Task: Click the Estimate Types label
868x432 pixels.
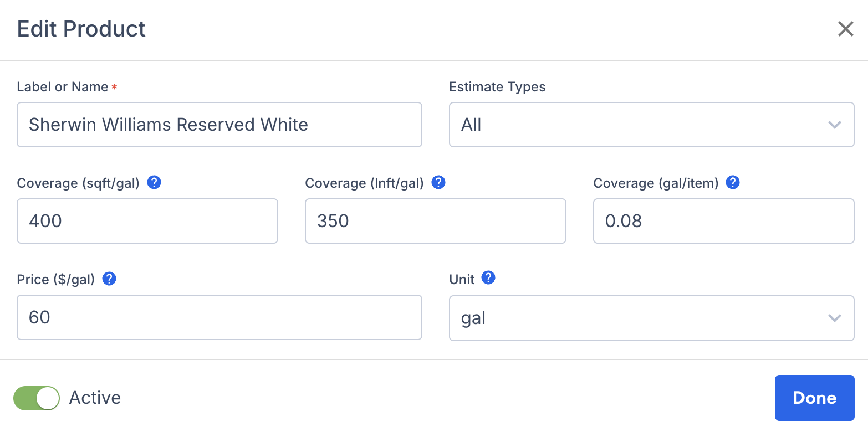Action: (x=497, y=87)
